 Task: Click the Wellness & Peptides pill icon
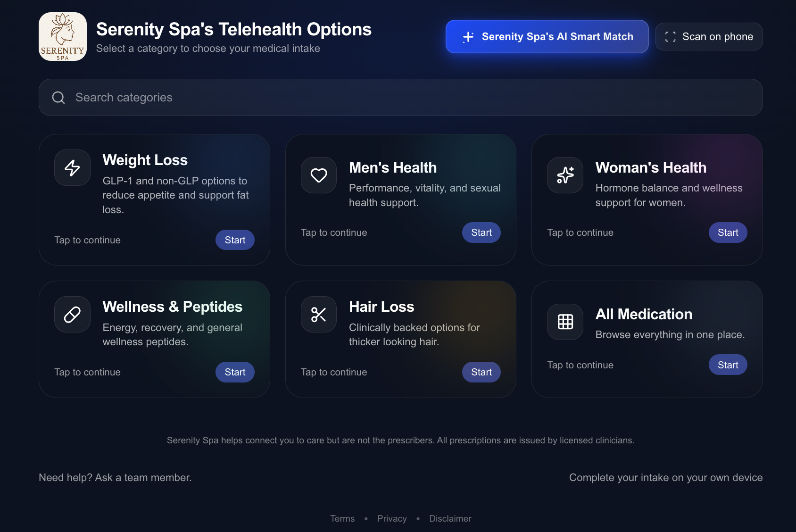pos(72,314)
